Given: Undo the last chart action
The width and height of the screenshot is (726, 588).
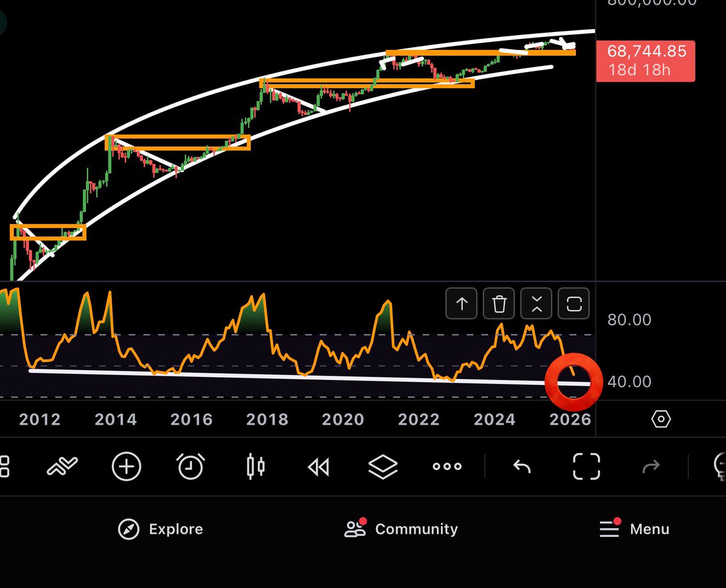Looking at the screenshot, I should click(x=522, y=466).
